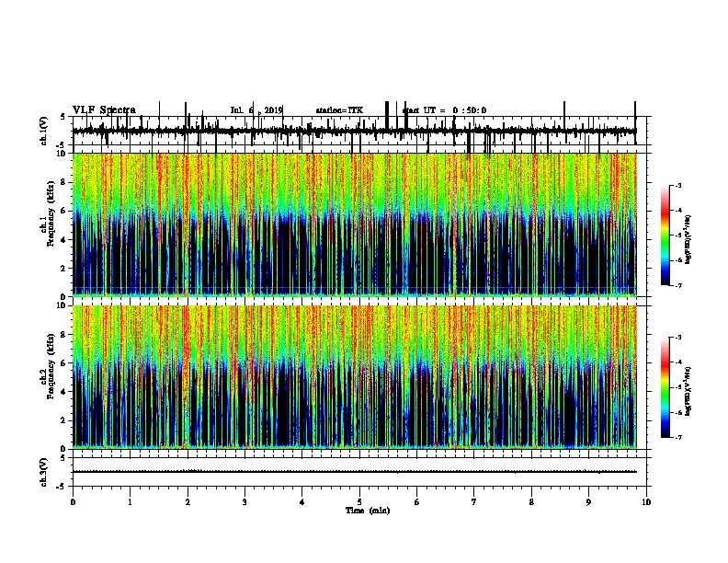This screenshot has width=728, height=563.
Task: Click the ch.2 colorbar log(PSD) unit label
Action: click(x=688, y=390)
